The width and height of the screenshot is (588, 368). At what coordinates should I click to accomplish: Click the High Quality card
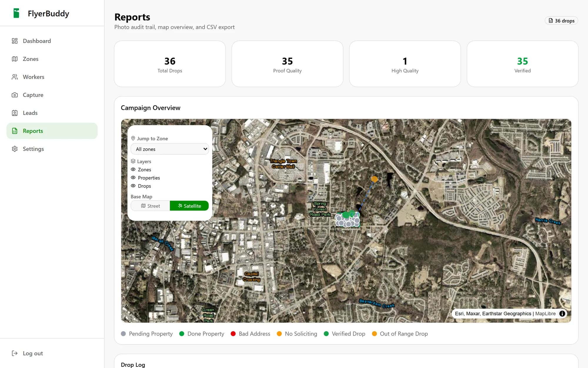click(405, 64)
